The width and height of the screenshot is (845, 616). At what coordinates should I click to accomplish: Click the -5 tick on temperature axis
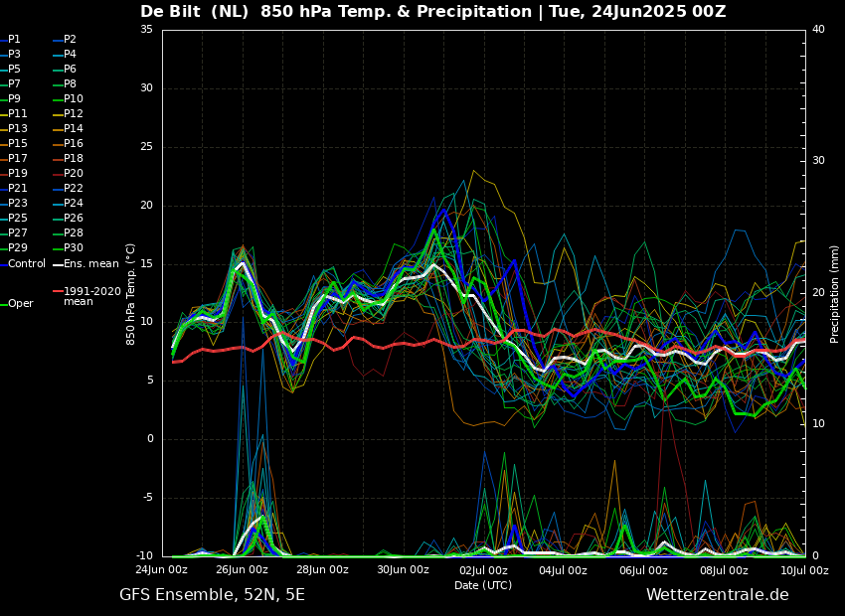[x=148, y=498]
